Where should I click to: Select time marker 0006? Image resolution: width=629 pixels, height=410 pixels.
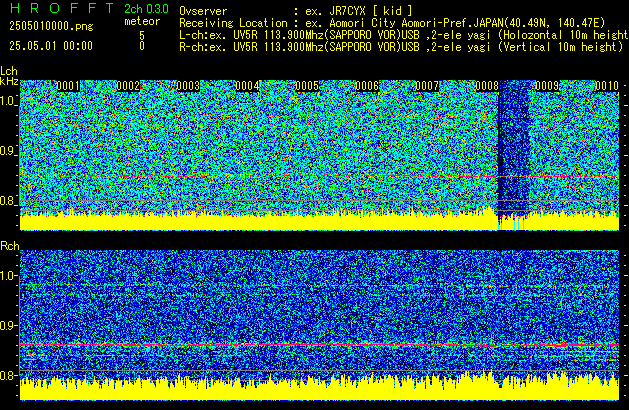(x=367, y=86)
